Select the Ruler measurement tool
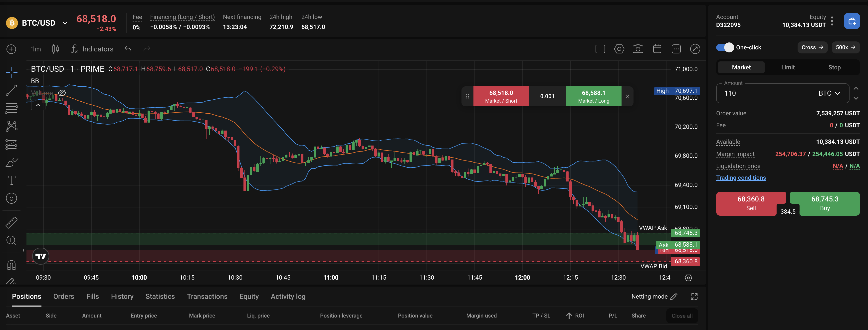The image size is (868, 330). point(11,222)
